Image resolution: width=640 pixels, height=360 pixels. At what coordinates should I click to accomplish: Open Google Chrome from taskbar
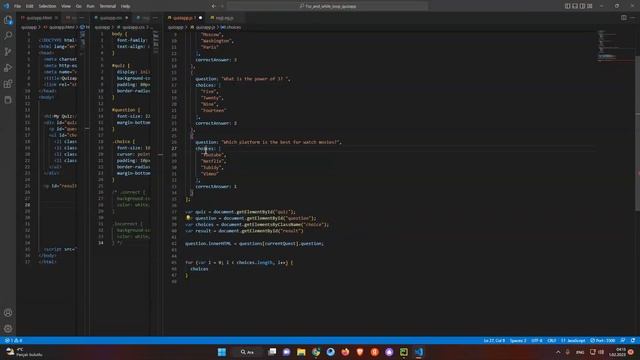click(316, 352)
